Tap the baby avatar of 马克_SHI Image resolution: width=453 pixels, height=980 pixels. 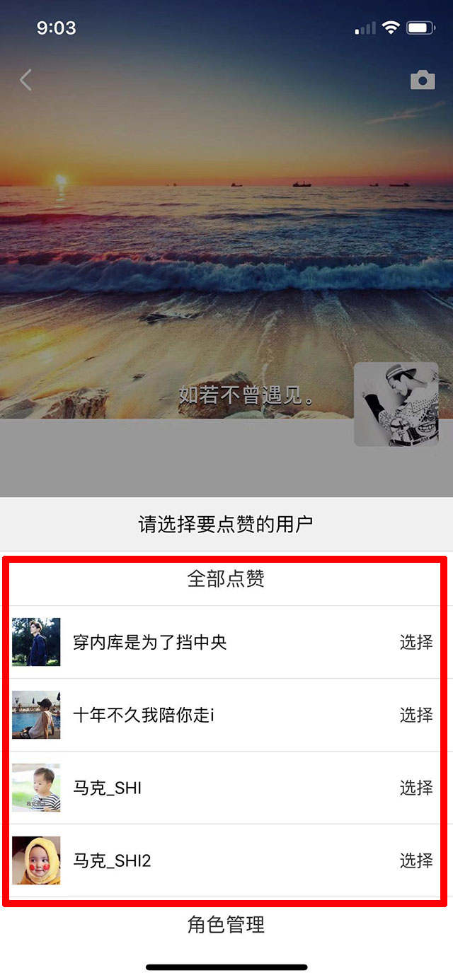tap(36, 788)
